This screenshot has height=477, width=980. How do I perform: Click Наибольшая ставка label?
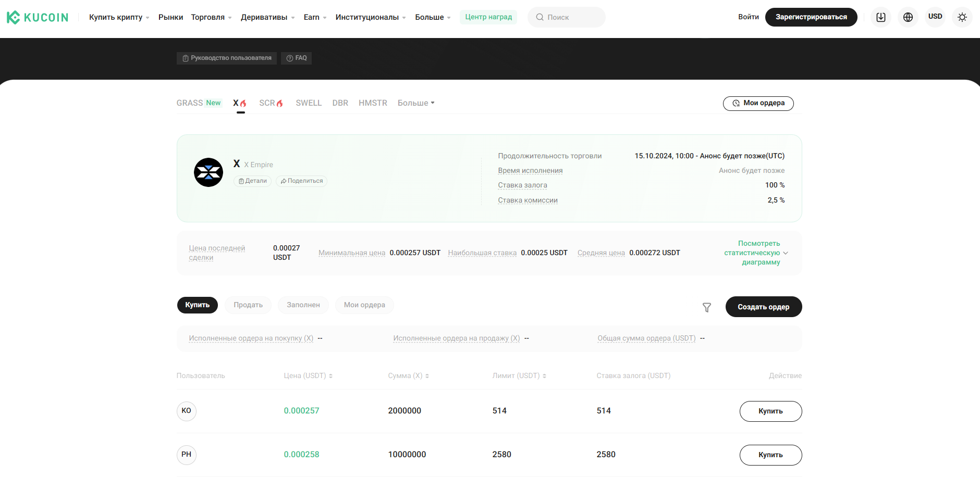click(x=482, y=253)
